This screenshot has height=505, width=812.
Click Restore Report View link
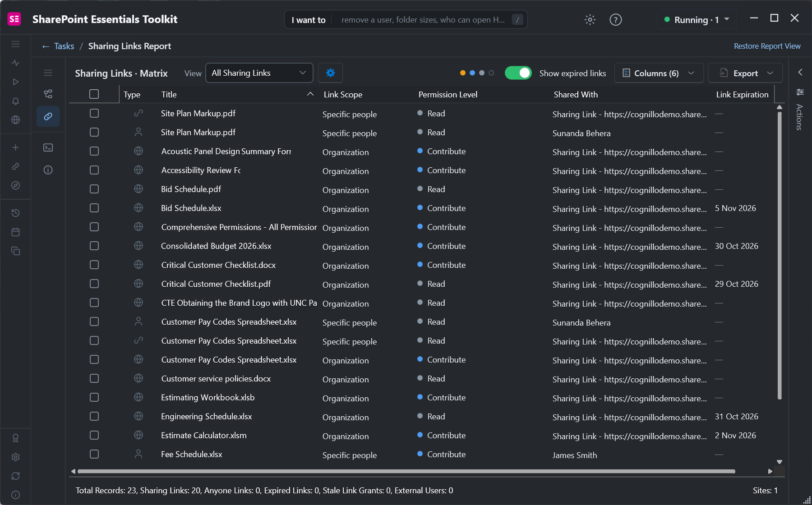(x=767, y=46)
